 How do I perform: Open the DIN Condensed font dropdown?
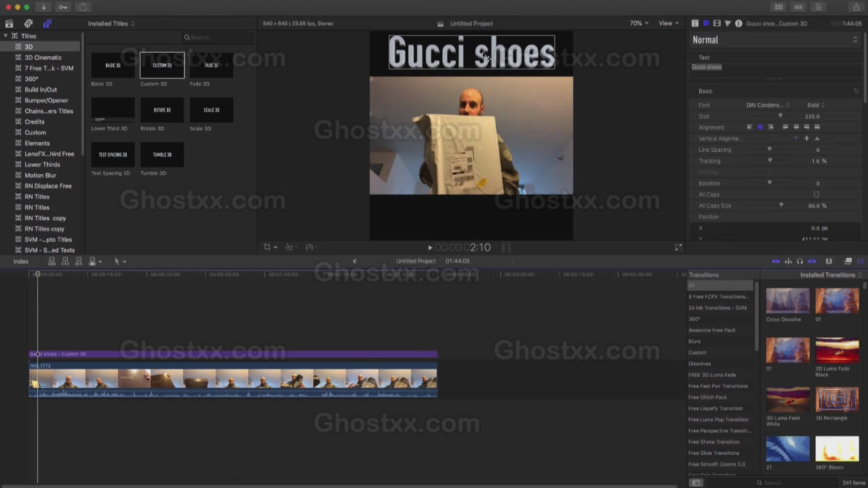pos(768,105)
